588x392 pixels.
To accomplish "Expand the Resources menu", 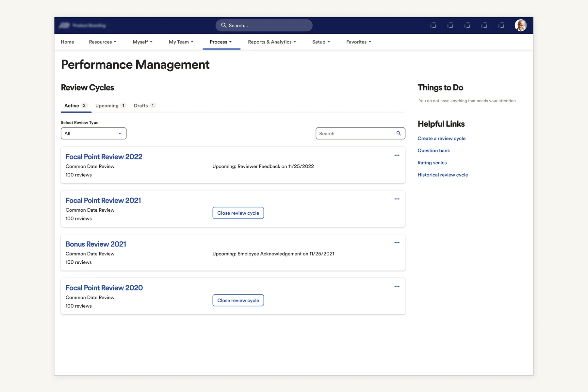I will 103,42.
